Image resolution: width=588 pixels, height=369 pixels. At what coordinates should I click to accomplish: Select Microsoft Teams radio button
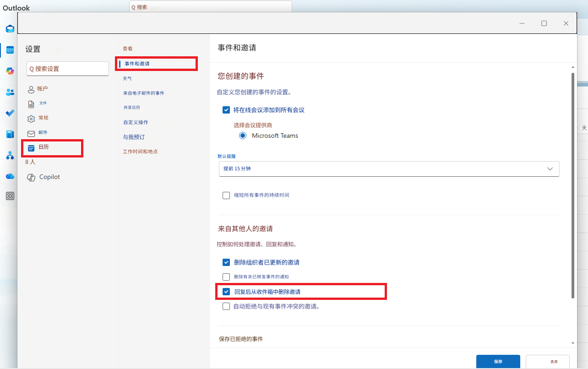(243, 136)
